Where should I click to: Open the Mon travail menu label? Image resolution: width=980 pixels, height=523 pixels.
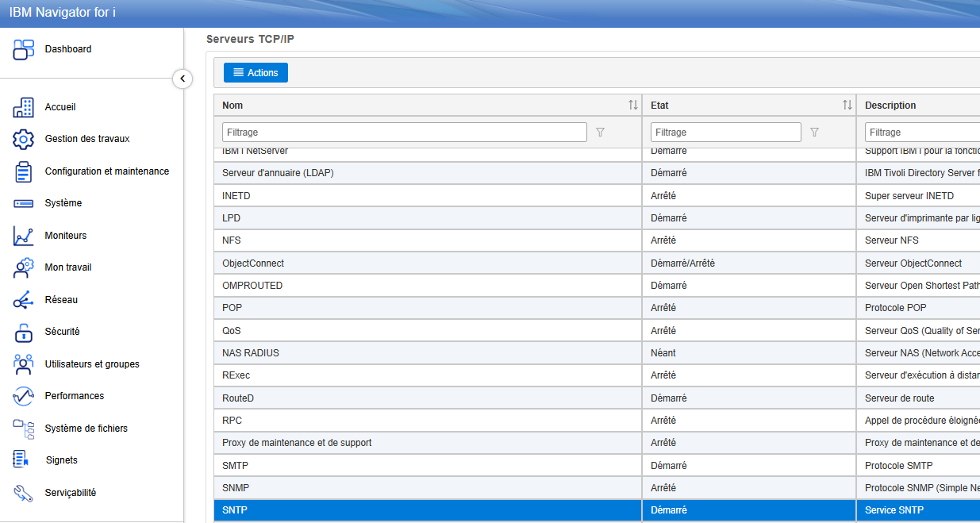tap(68, 267)
